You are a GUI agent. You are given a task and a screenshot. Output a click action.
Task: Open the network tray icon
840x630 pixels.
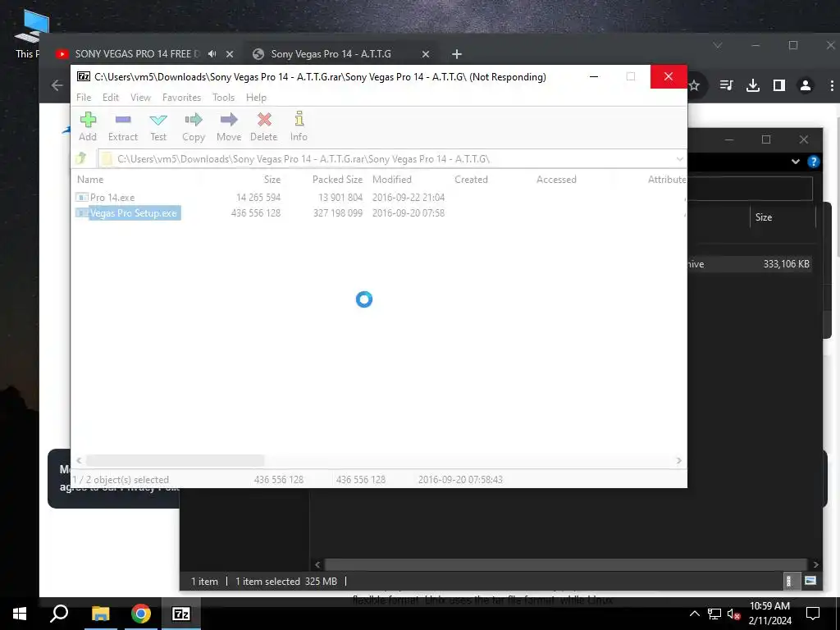tap(714, 614)
